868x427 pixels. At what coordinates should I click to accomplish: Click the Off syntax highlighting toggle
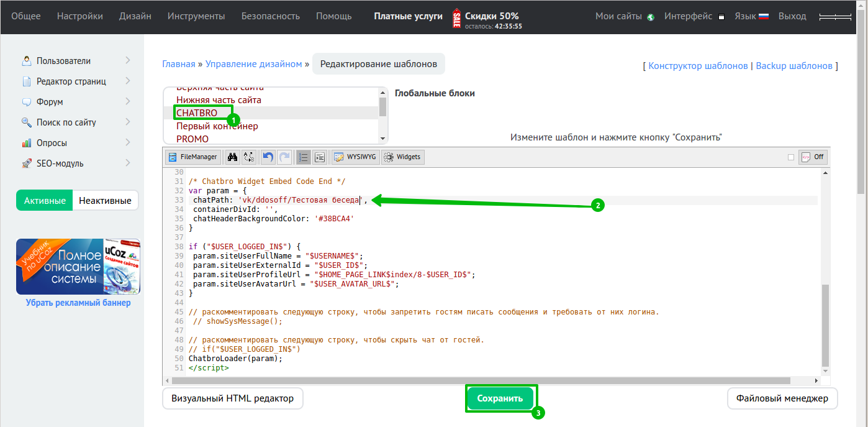coord(813,157)
